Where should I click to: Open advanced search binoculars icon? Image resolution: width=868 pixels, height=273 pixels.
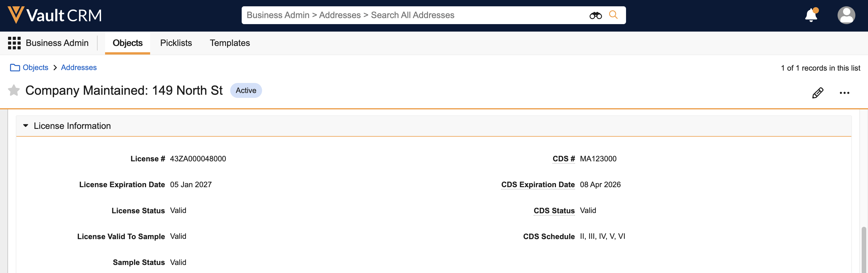click(595, 15)
